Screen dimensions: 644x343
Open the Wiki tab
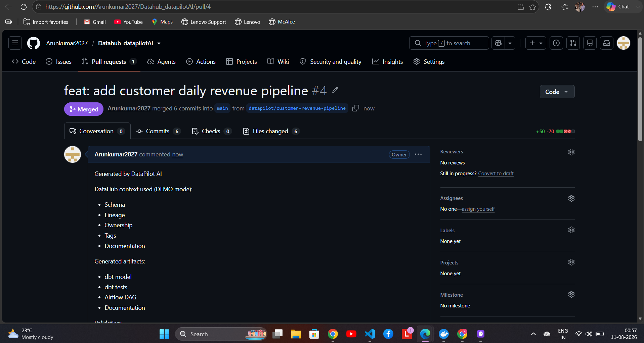pos(278,62)
